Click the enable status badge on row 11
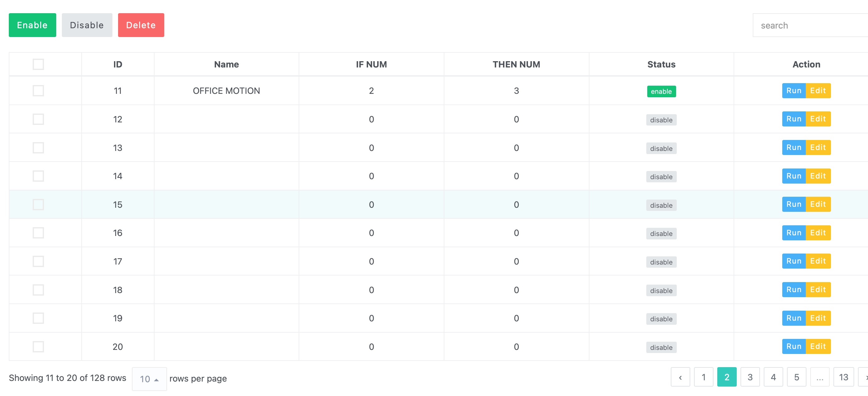Screen dimensions: 868x396 point(661,91)
